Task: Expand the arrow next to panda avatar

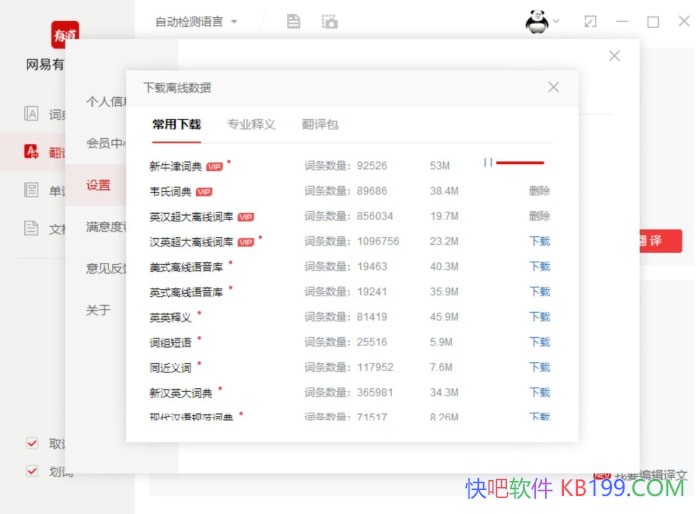Action: pos(557,21)
